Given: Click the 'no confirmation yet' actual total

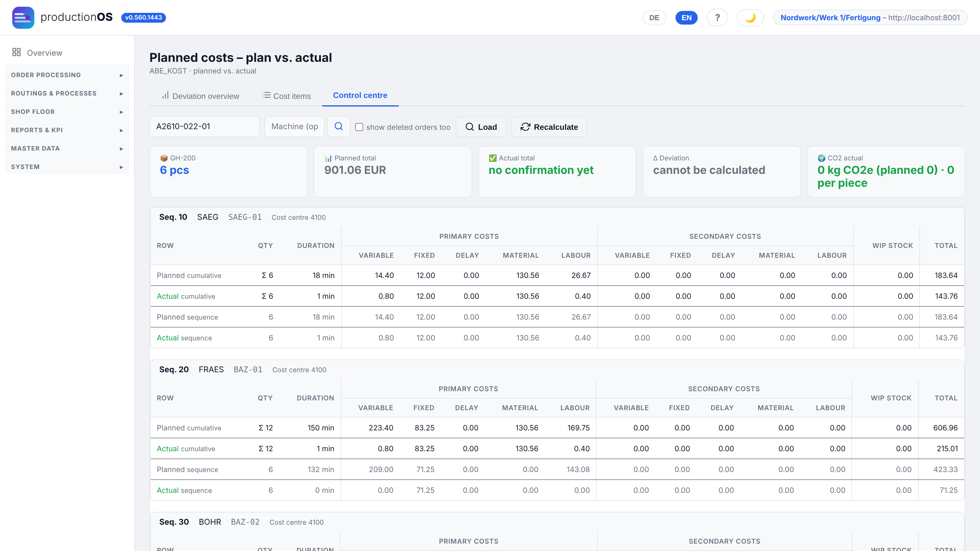Looking at the screenshot, I should coord(541,170).
